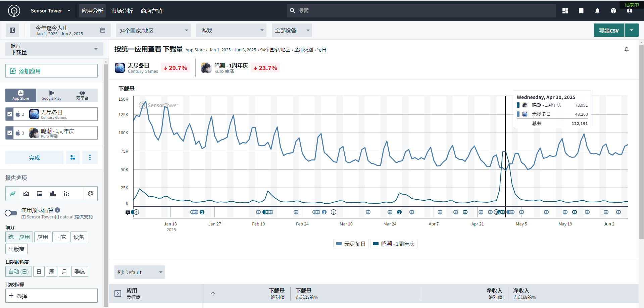Open the color palette icon
This screenshot has height=308, width=644.
point(91,194)
